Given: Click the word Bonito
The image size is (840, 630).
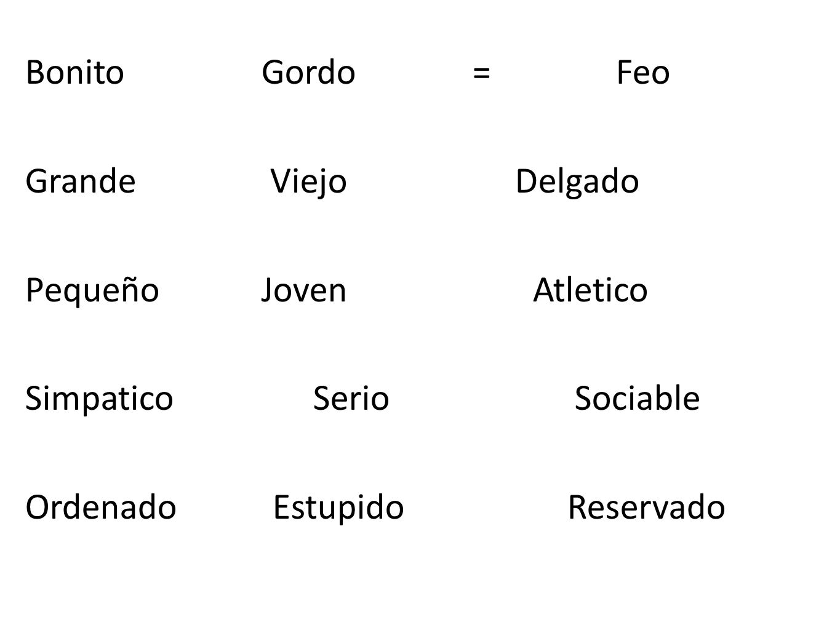Looking at the screenshot, I should (x=74, y=73).
